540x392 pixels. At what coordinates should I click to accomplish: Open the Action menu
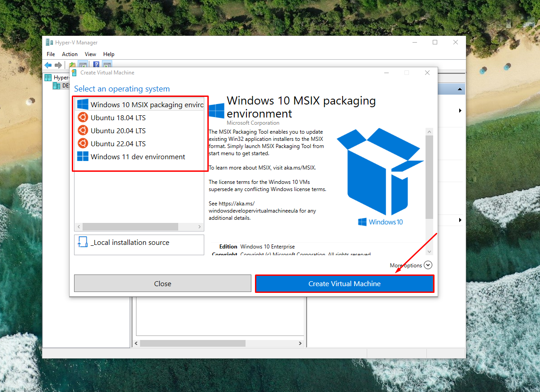(70, 54)
